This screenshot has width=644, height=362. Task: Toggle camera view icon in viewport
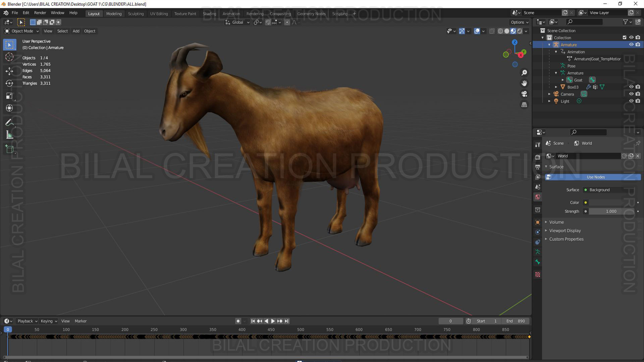[x=524, y=94]
